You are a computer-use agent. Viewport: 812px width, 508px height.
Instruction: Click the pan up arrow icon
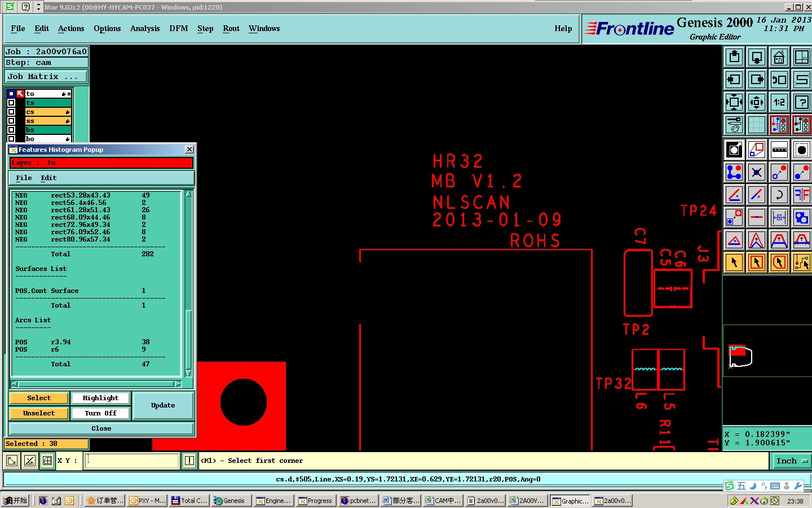pos(734,57)
